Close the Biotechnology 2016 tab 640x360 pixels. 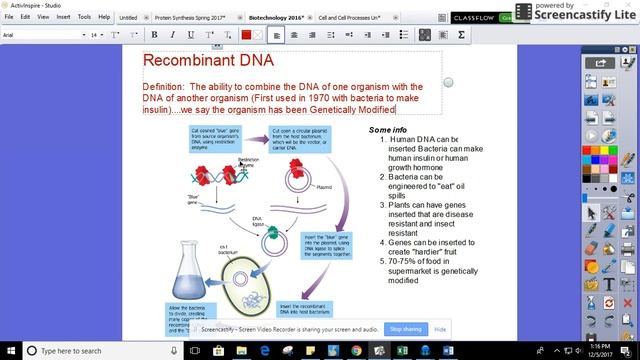coord(310,18)
